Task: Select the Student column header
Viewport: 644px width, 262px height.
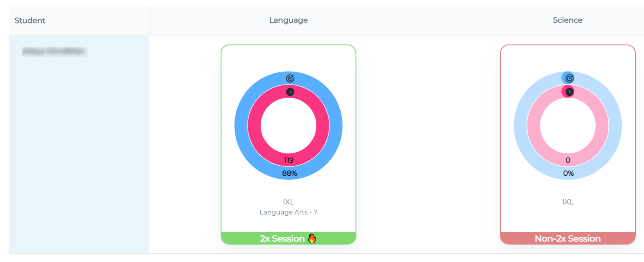Action: pyautogui.click(x=30, y=20)
